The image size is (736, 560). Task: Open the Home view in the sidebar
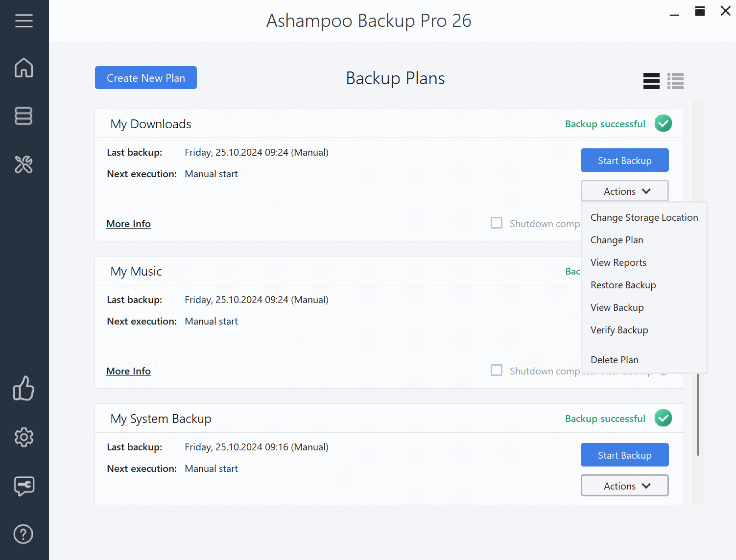(24, 68)
